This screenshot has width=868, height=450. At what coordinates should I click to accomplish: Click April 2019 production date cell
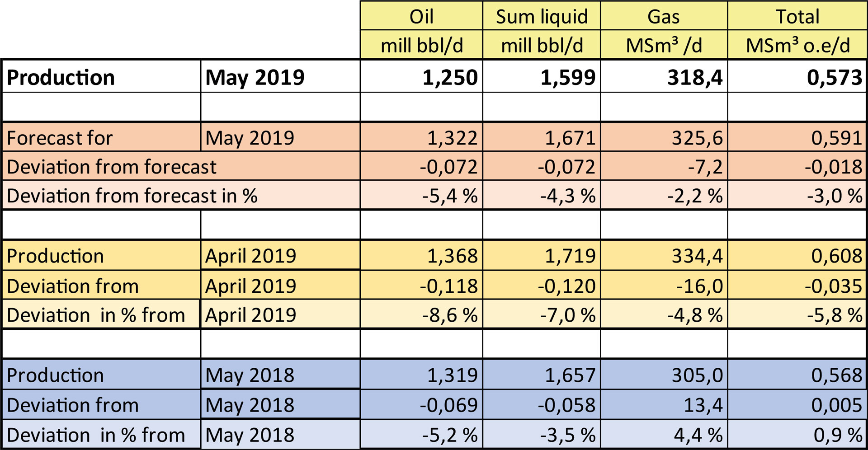251,256
